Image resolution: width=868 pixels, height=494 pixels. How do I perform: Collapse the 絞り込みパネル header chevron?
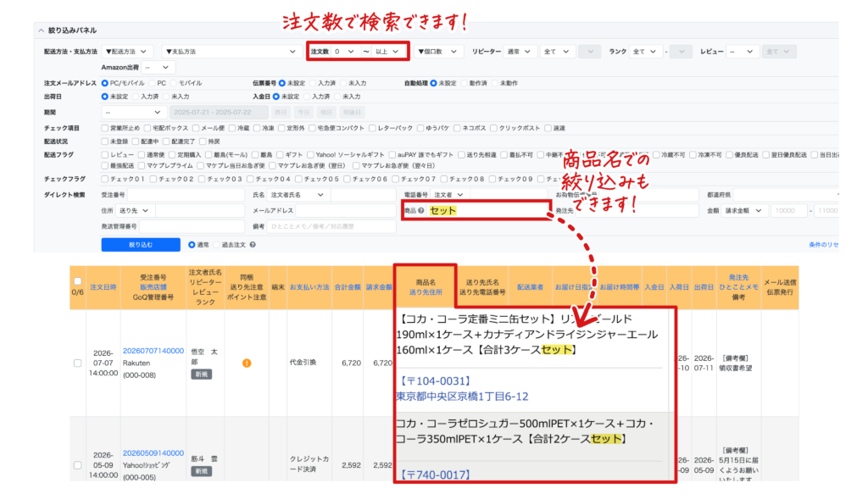[x=41, y=31]
